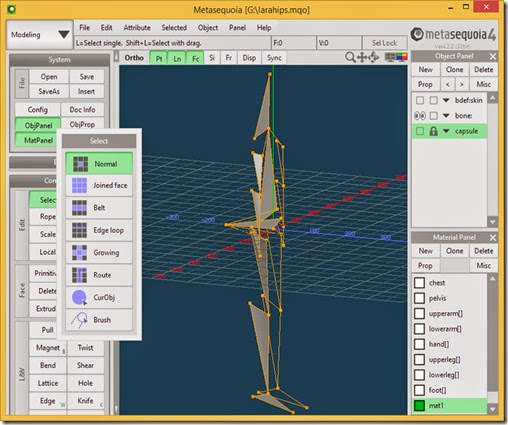Open the Selected menu

pos(174,28)
